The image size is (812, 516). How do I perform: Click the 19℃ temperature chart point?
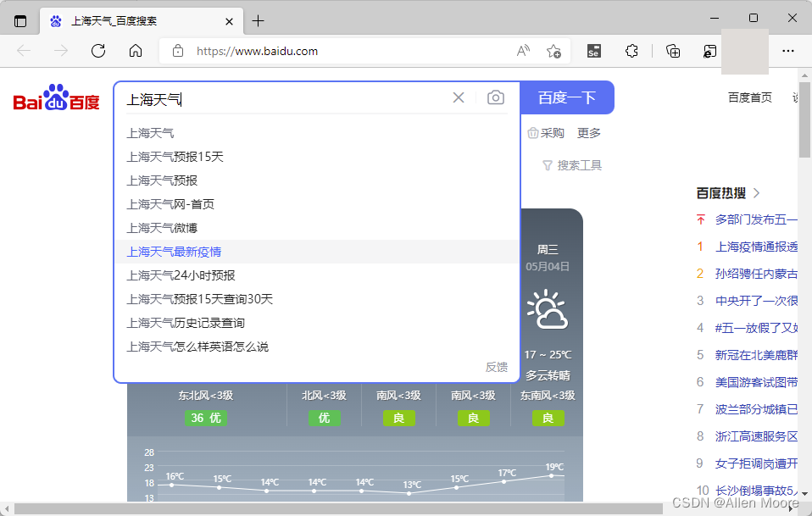coord(551,475)
